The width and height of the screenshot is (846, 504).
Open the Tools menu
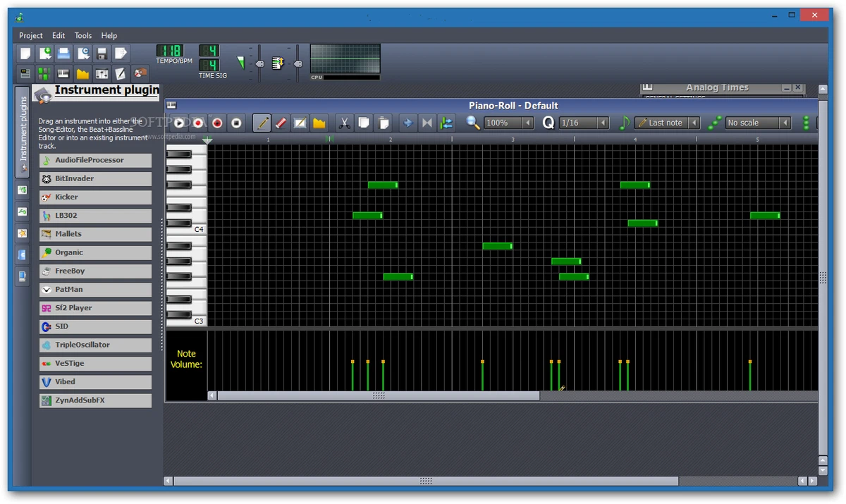click(x=83, y=35)
